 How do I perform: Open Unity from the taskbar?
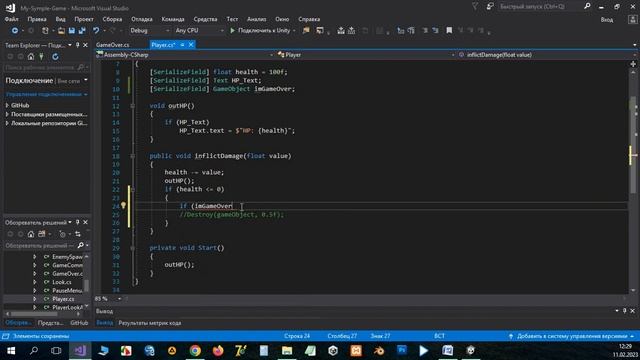pos(333,351)
